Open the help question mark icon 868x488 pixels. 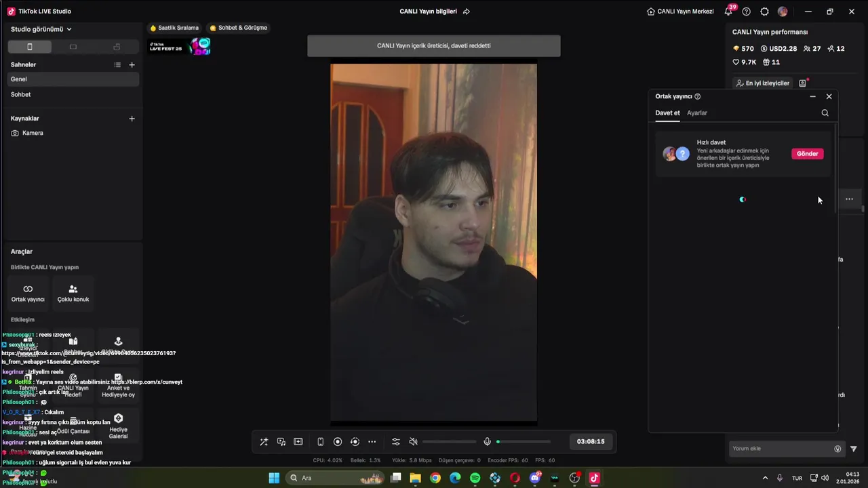tap(747, 12)
